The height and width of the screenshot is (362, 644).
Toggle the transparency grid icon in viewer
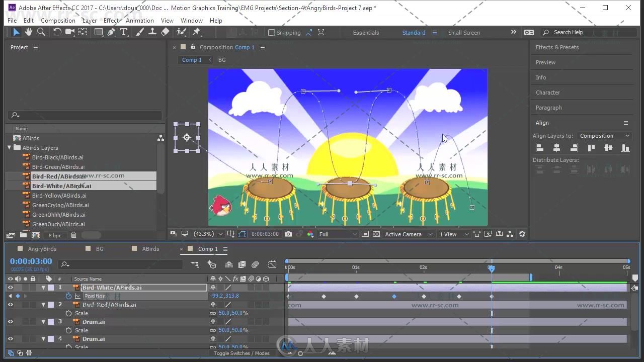376,234
